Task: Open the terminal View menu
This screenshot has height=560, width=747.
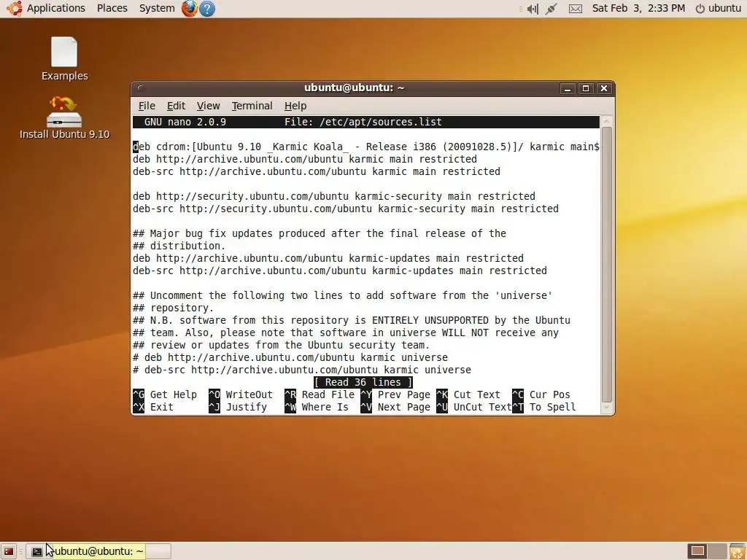Action: (x=208, y=106)
